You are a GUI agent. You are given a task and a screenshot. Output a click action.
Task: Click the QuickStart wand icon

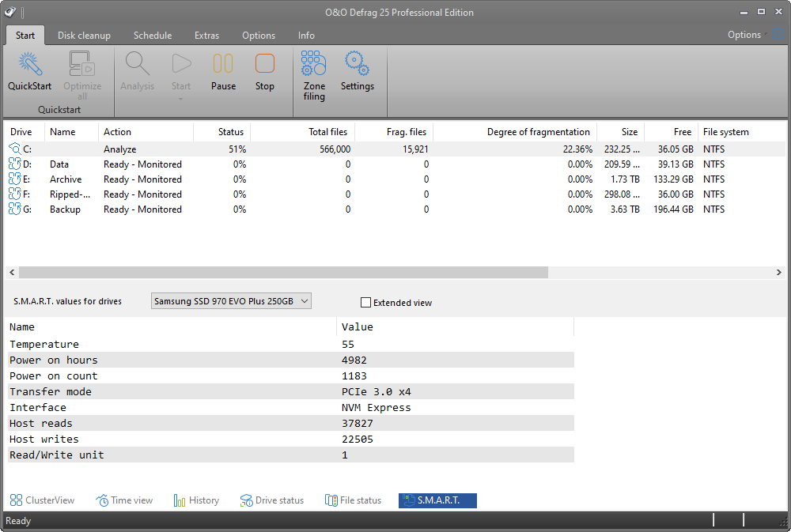point(29,65)
